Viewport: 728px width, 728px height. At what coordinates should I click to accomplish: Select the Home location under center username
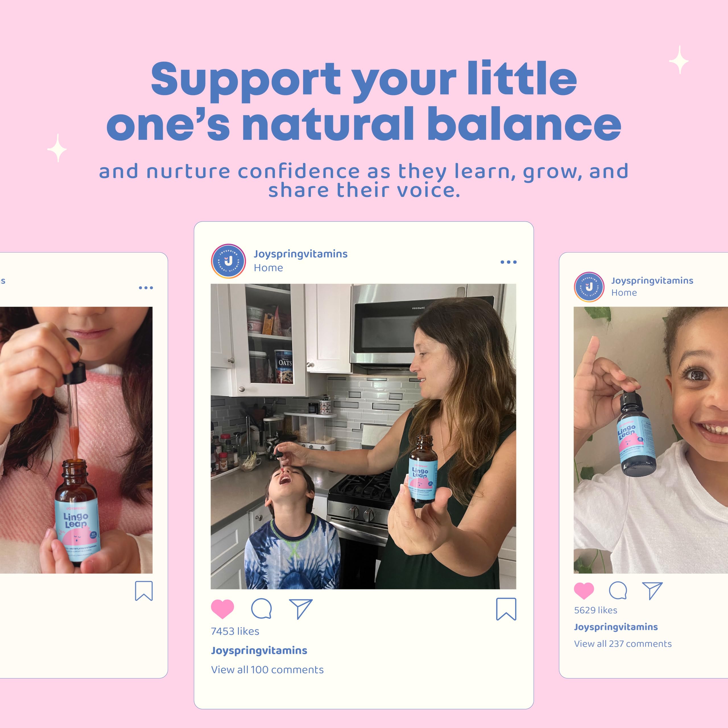(x=268, y=268)
